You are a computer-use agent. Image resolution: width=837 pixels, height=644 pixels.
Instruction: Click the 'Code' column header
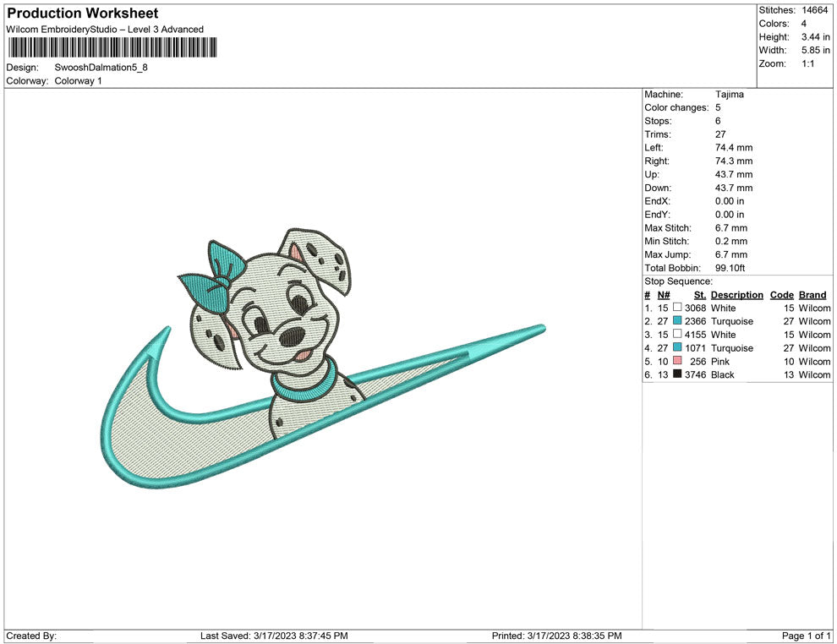pyautogui.click(x=781, y=294)
